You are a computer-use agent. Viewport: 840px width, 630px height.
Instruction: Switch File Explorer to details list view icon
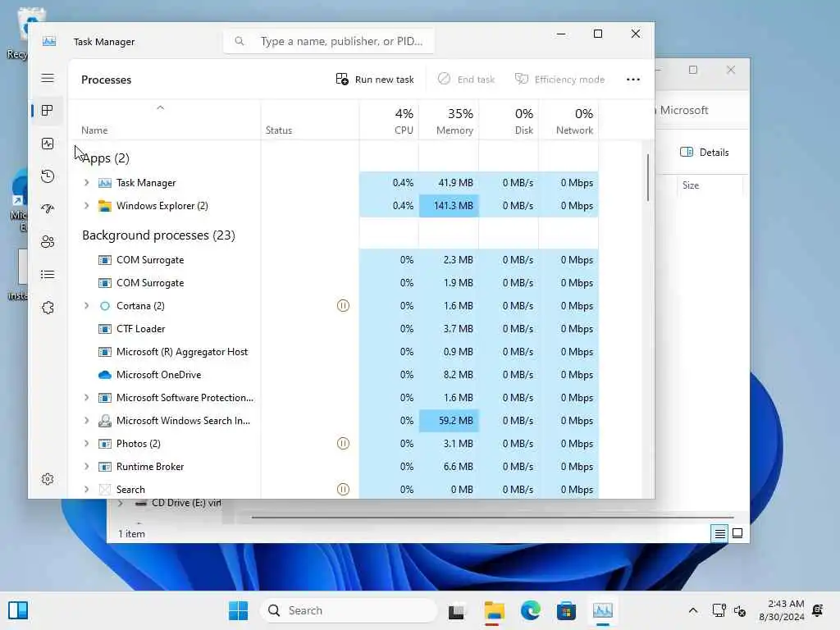719,533
